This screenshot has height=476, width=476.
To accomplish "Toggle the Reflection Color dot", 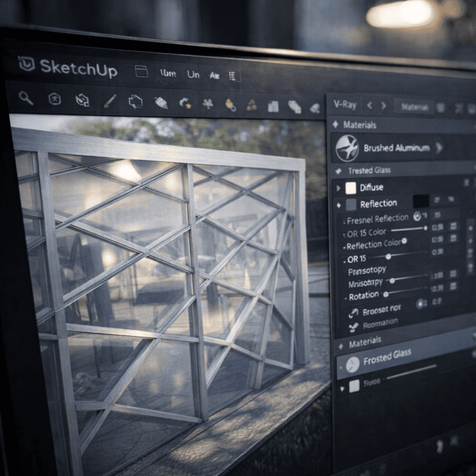I will click(404, 241).
